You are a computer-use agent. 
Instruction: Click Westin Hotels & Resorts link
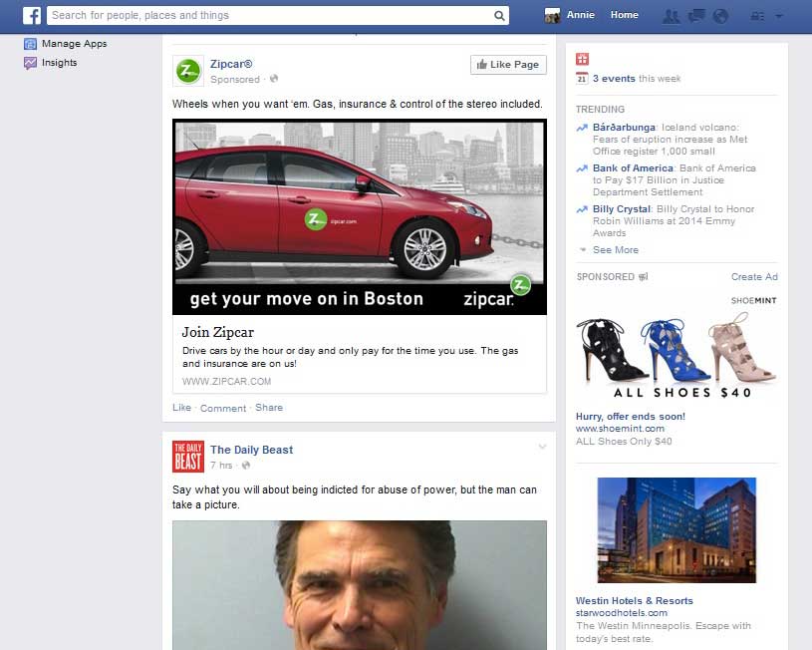pos(635,601)
